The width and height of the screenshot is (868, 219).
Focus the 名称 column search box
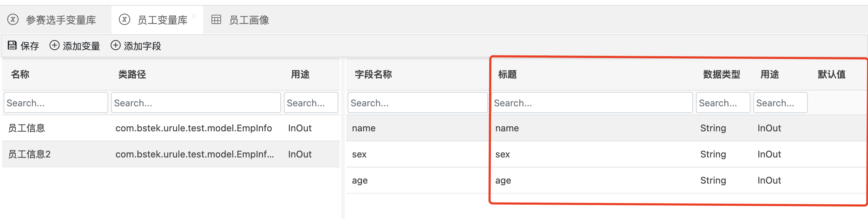(x=56, y=103)
